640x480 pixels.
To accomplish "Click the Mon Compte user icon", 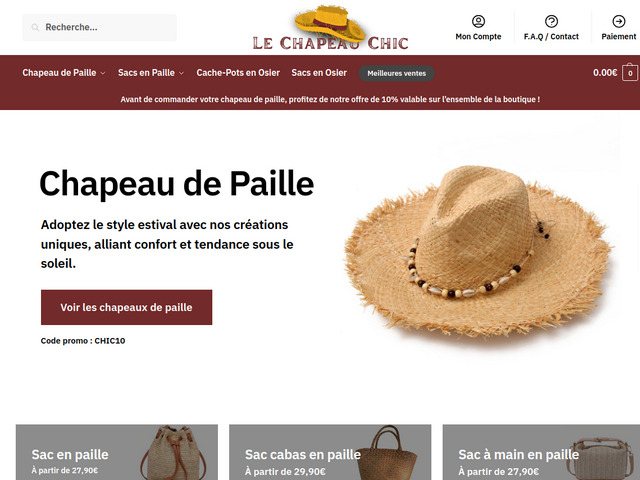I will click(478, 21).
